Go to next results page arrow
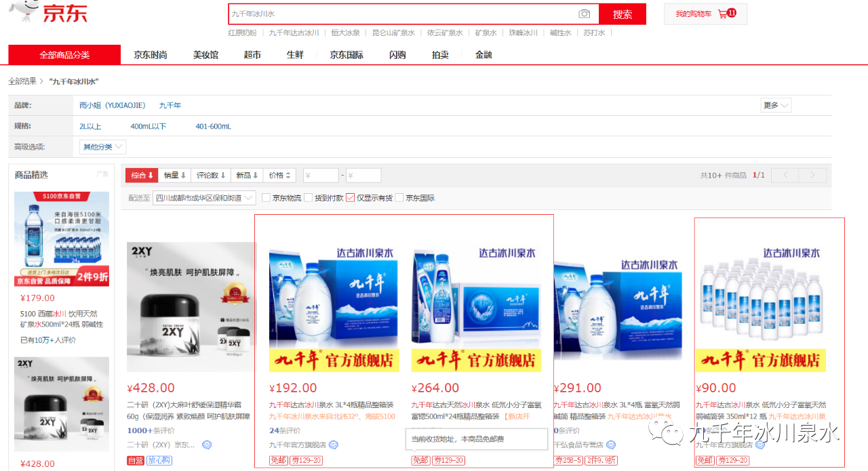The height and width of the screenshot is (471, 868). pyautogui.click(x=812, y=175)
